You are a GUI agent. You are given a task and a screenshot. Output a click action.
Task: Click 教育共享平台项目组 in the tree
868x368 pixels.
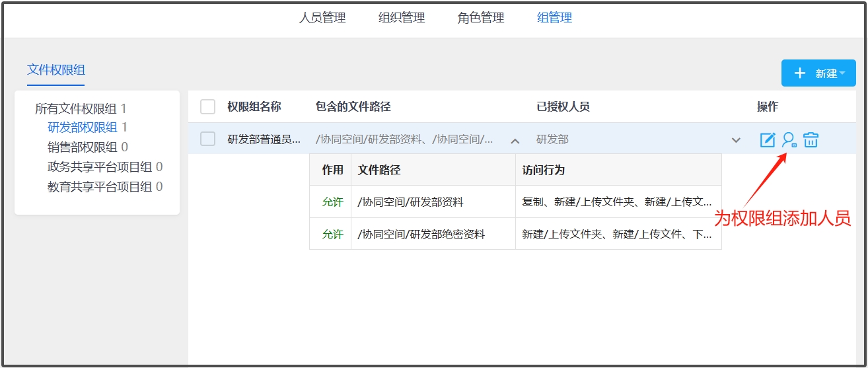(x=100, y=187)
